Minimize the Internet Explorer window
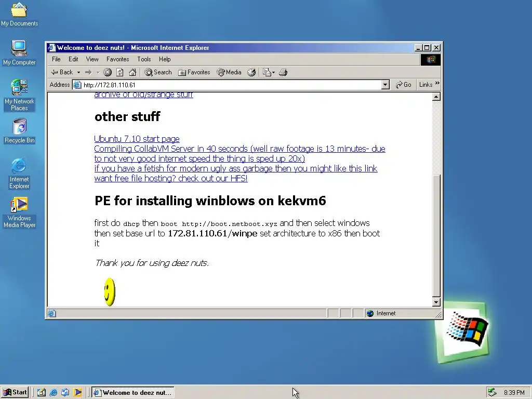532x399 pixels. point(418,48)
